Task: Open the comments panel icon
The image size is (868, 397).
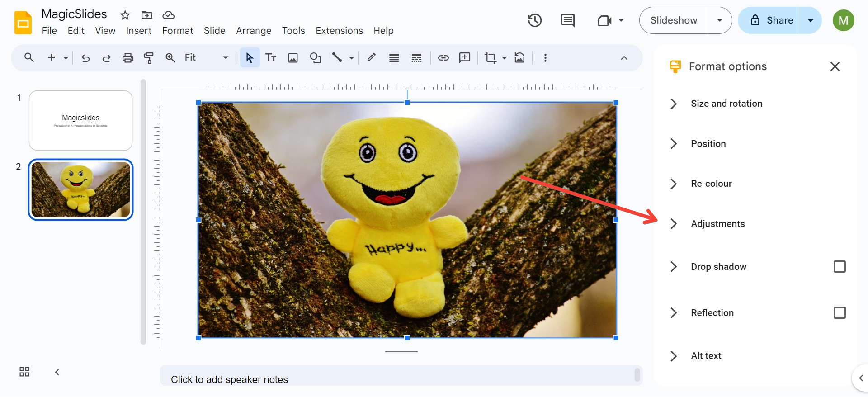Action: pyautogui.click(x=567, y=20)
